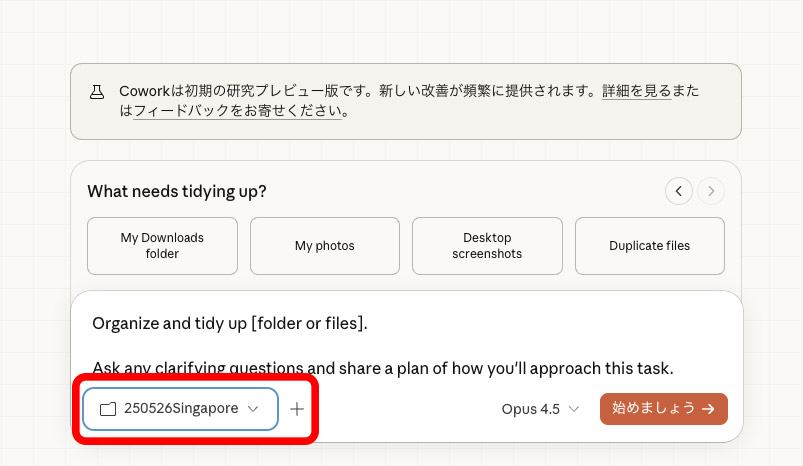This screenshot has height=466, width=803.
Task: Open the フィードバックをお寄せください link
Action: pyautogui.click(x=239, y=111)
